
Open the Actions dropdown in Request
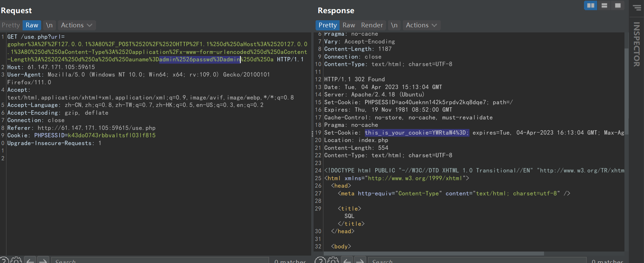click(x=77, y=25)
